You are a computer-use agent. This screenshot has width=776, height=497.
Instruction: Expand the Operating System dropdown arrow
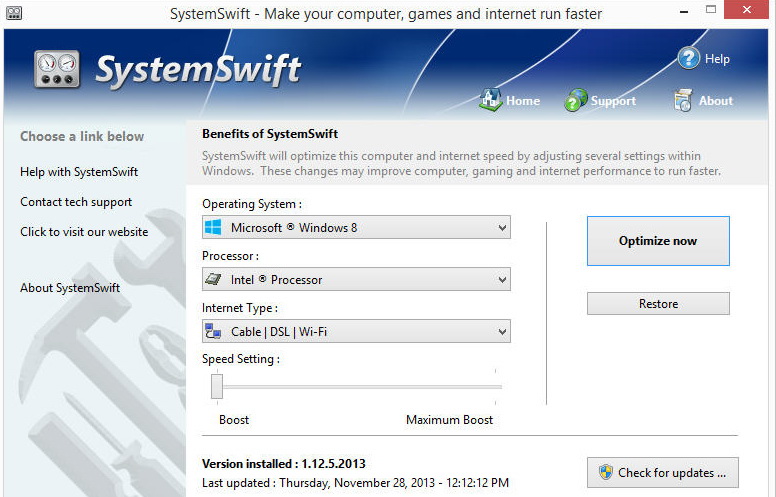pyautogui.click(x=502, y=228)
